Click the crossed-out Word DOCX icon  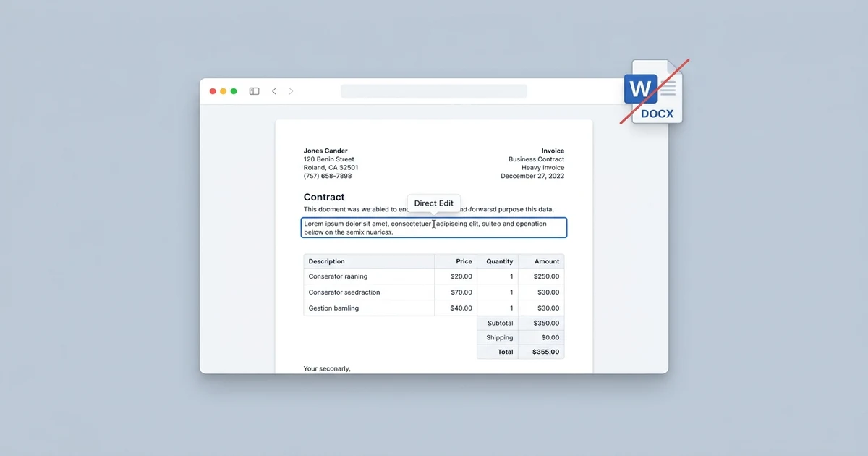pos(653,92)
